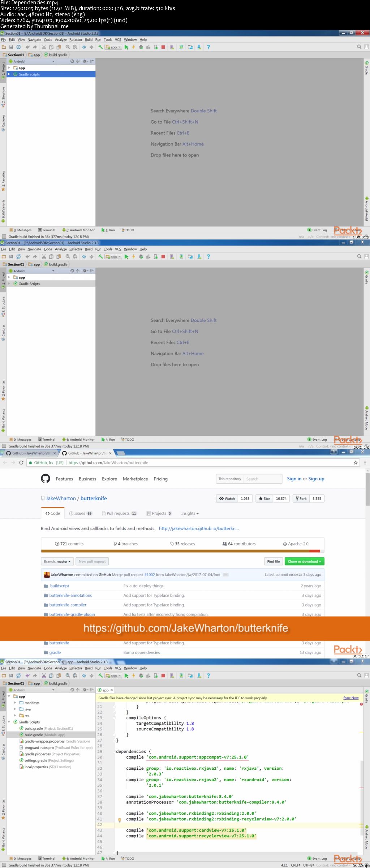
Task: Switch to Issues tab on GitHub repository
Action: tap(81, 513)
